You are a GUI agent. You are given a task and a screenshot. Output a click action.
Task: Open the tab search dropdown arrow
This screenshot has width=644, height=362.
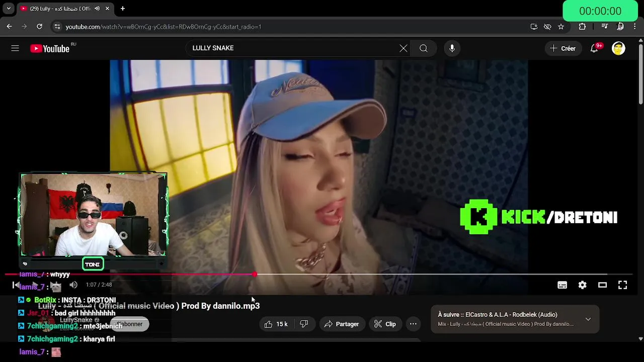[x=9, y=9]
